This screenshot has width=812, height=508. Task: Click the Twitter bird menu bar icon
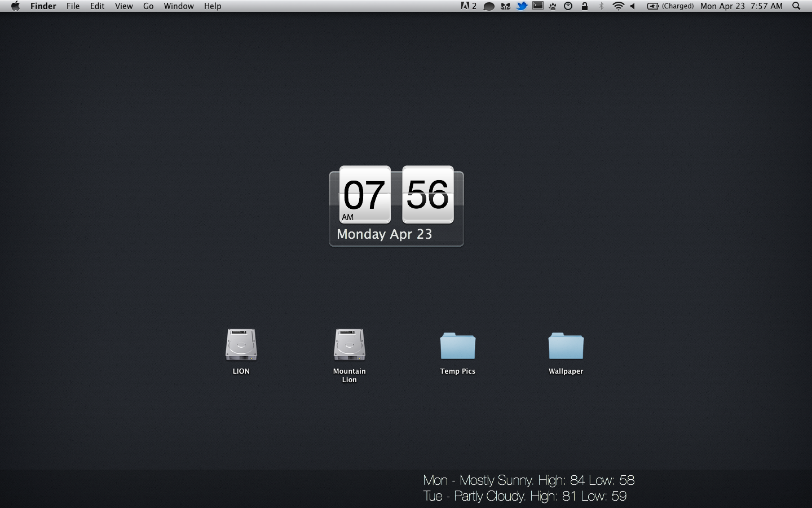522,6
